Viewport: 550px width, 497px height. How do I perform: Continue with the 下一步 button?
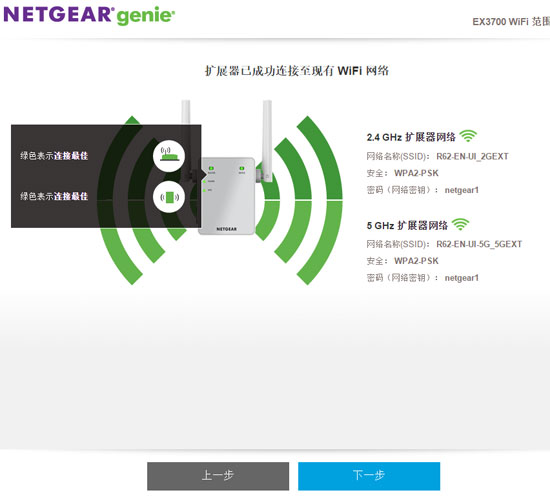click(x=369, y=476)
